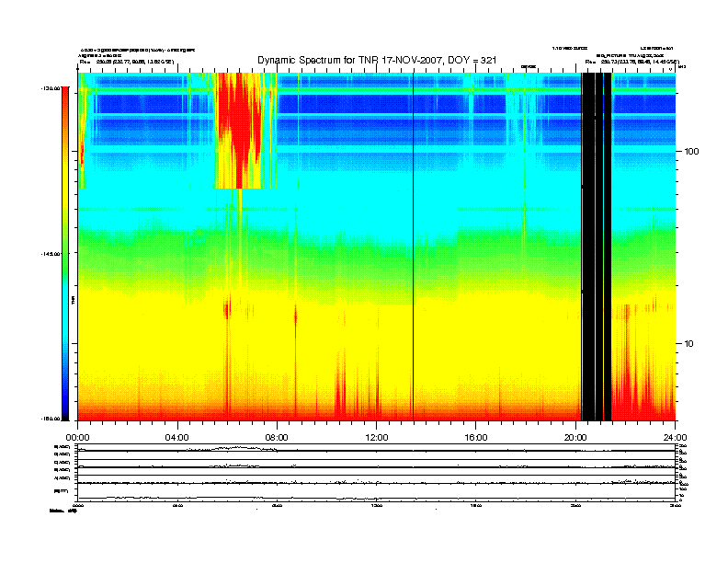Click the -130.00 label atop color scale

51,87
